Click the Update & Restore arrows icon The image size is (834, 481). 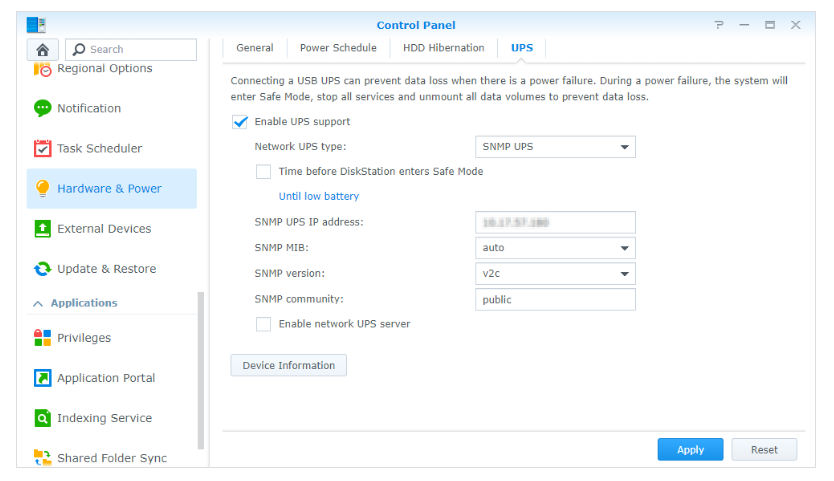pyautogui.click(x=43, y=269)
